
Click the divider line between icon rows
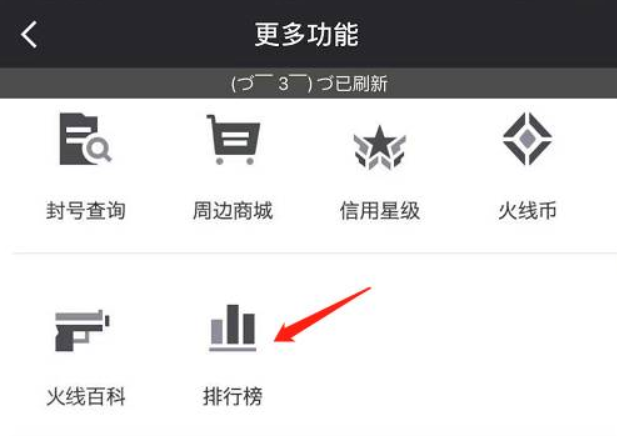tap(315, 254)
